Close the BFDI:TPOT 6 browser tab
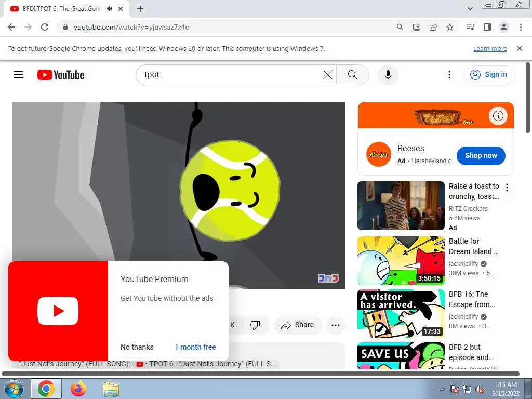 (x=121, y=9)
